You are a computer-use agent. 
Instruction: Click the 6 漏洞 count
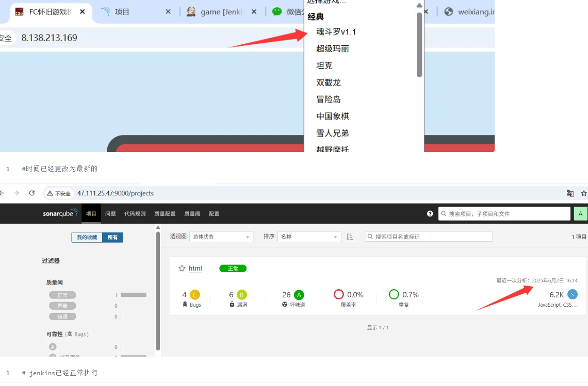click(232, 295)
